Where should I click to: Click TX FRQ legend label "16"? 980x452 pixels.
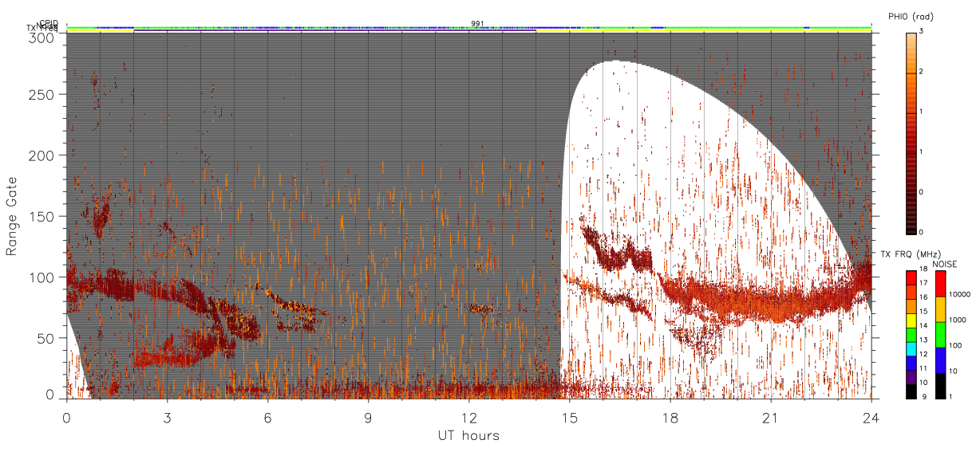(x=923, y=297)
